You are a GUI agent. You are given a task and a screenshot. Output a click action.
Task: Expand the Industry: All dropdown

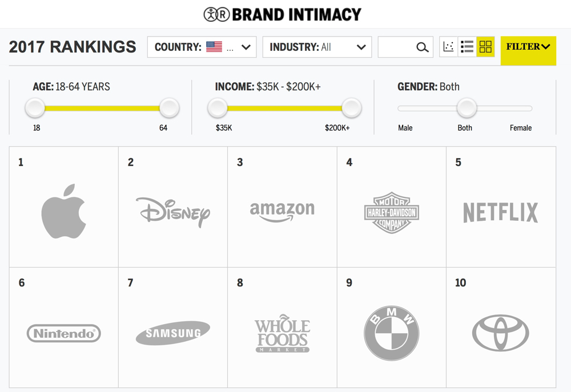(x=317, y=47)
